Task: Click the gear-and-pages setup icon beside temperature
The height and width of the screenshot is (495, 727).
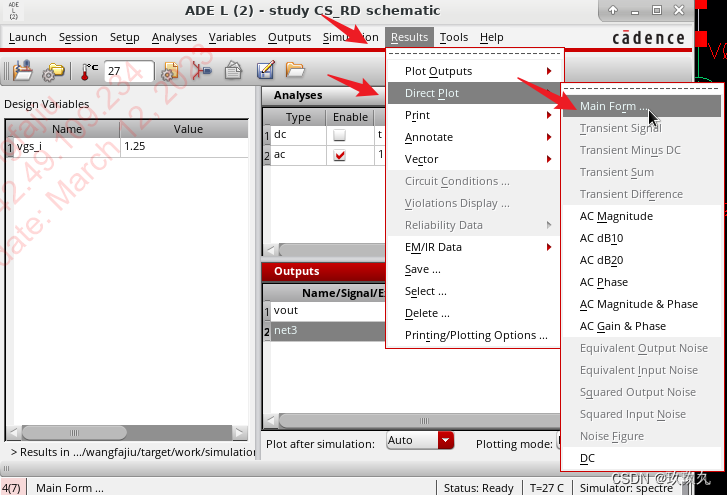Action: (170, 71)
